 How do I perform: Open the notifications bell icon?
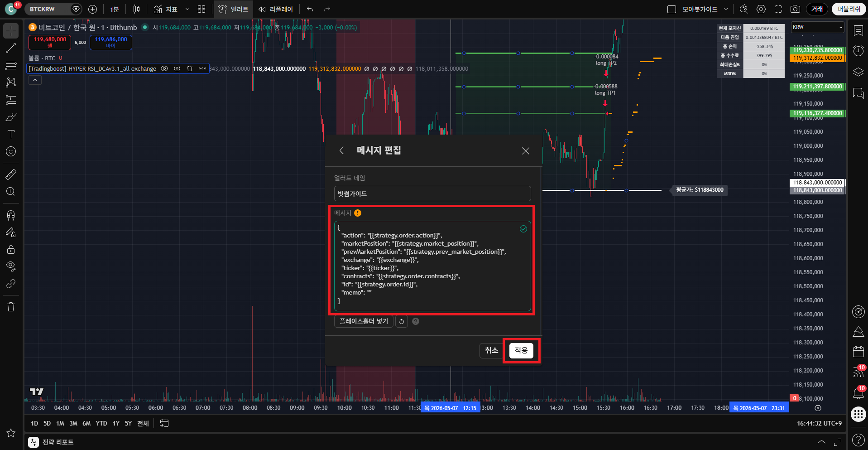[858, 393]
